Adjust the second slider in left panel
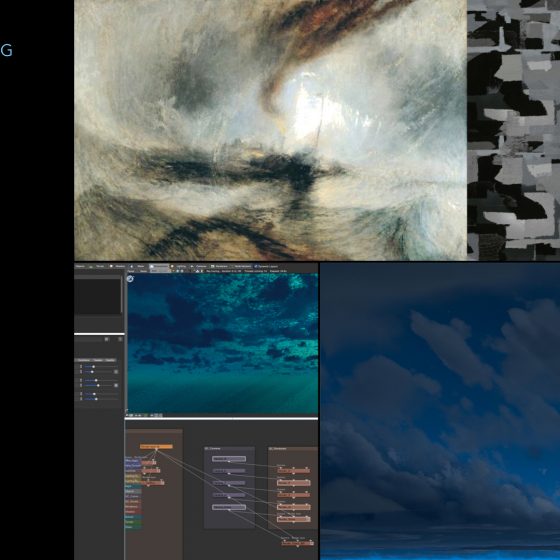The height and width of the screenshot is (560, 560). click(x=99, y=372)
